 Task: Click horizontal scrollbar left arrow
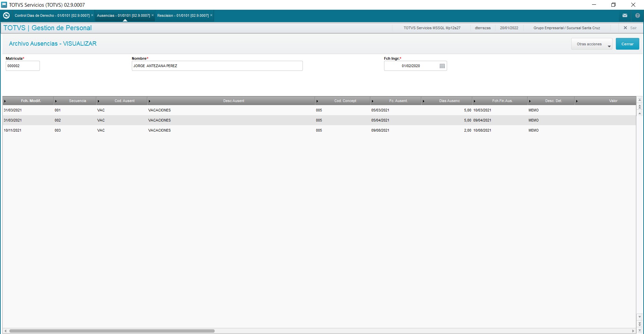(5, 331)
